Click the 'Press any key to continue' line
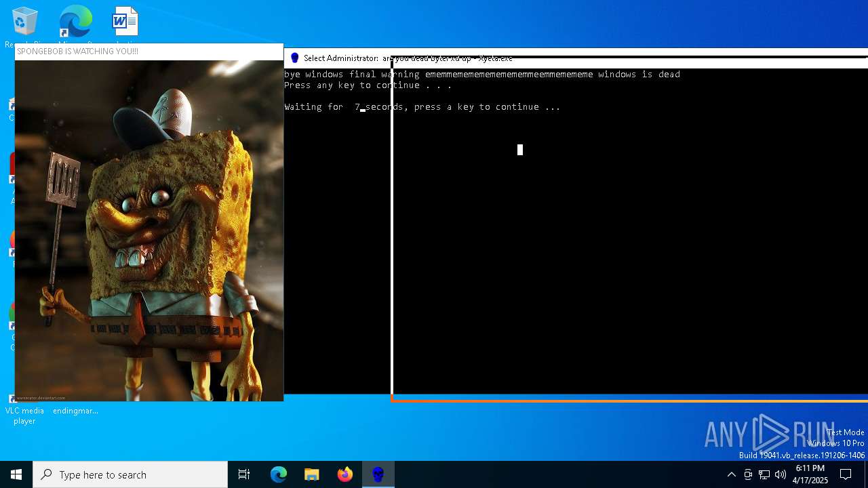Screen dimensions: 868x488 pos(368,85)
